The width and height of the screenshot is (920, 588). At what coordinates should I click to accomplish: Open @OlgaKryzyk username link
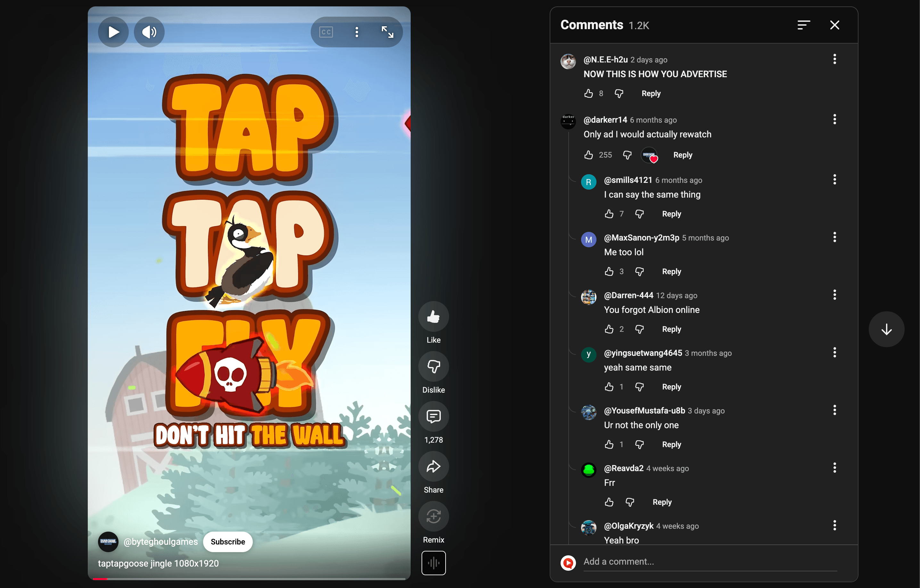(628, 526)
